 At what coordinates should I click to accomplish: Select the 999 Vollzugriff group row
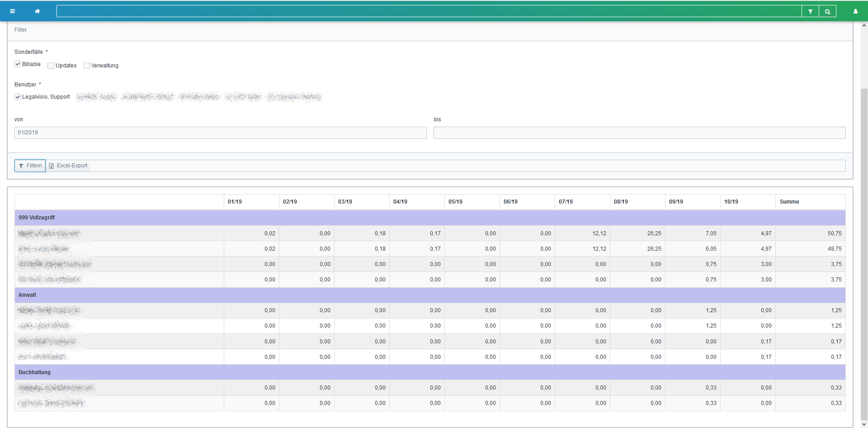click(37, 218)
